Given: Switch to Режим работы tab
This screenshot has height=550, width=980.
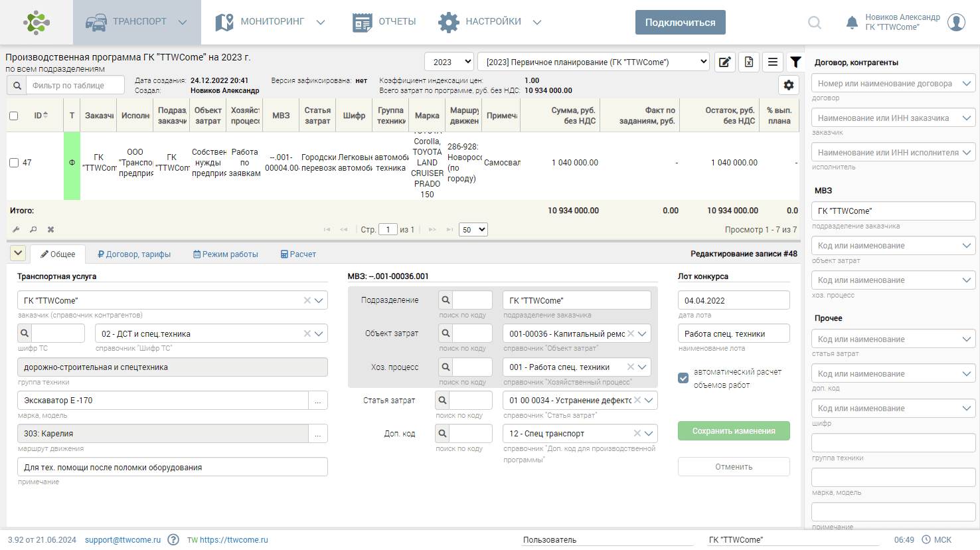Looking at the screenshot, I should tap(226, 254).
